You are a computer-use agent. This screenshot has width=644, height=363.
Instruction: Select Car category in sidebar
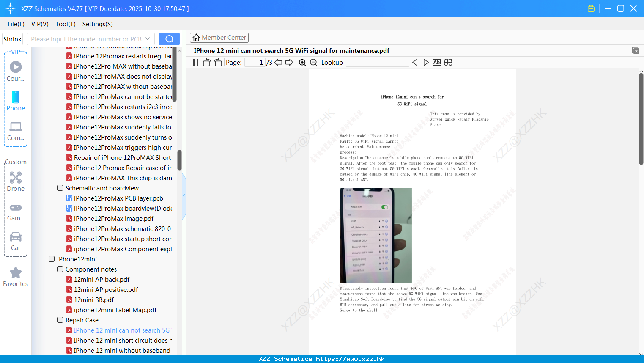(16, 241)
